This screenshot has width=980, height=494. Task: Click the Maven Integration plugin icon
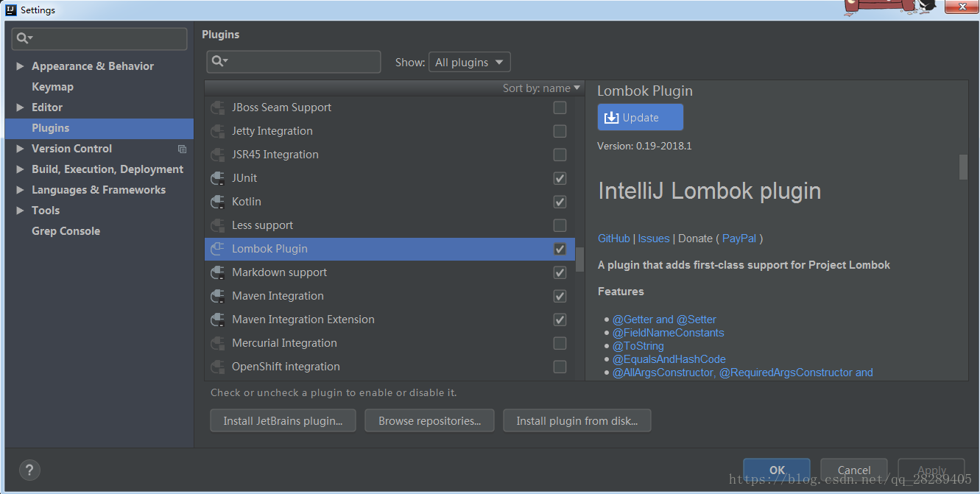pyautogui.click(x=217, y=296)
